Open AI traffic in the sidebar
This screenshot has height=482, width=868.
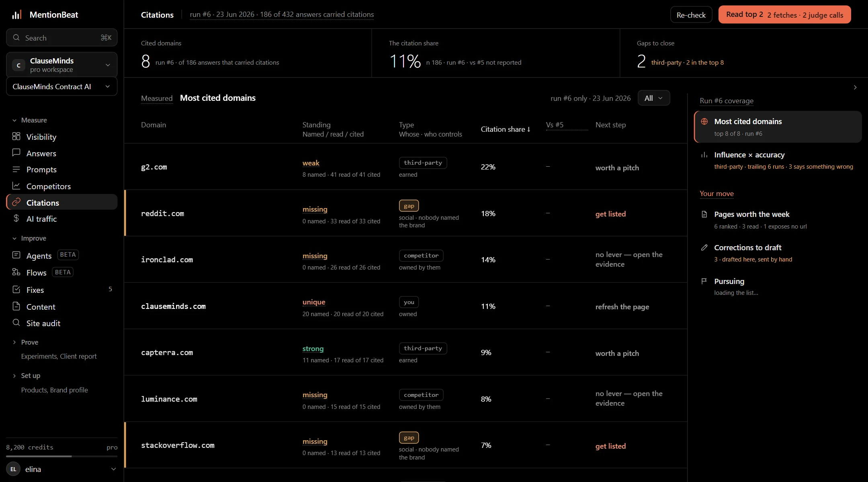point(62,219)
